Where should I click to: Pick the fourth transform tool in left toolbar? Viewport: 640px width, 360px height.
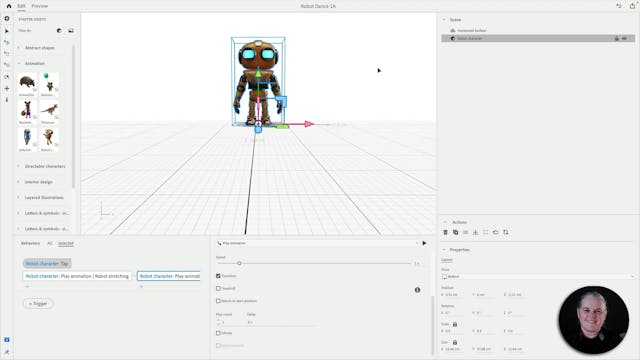click(7, 53)
